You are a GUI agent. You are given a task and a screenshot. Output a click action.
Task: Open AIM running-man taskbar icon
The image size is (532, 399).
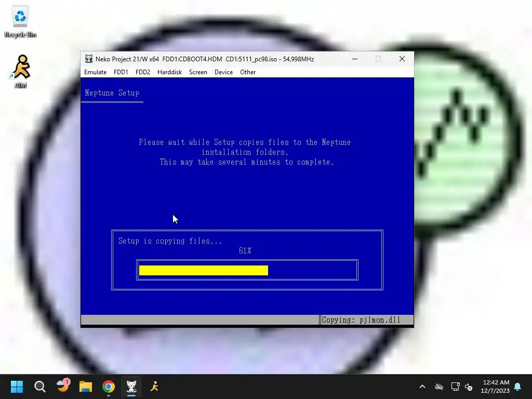tap(154, 387)
